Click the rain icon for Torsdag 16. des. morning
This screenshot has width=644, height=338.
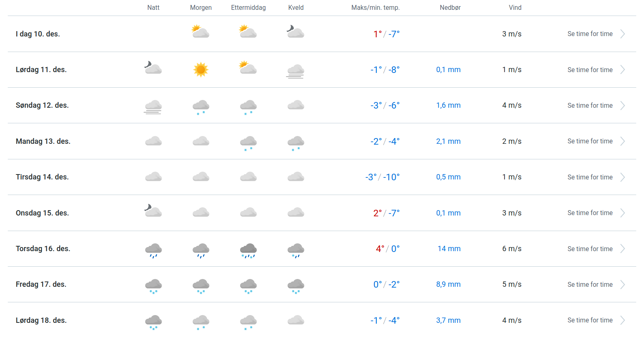[x=201, y=250]
